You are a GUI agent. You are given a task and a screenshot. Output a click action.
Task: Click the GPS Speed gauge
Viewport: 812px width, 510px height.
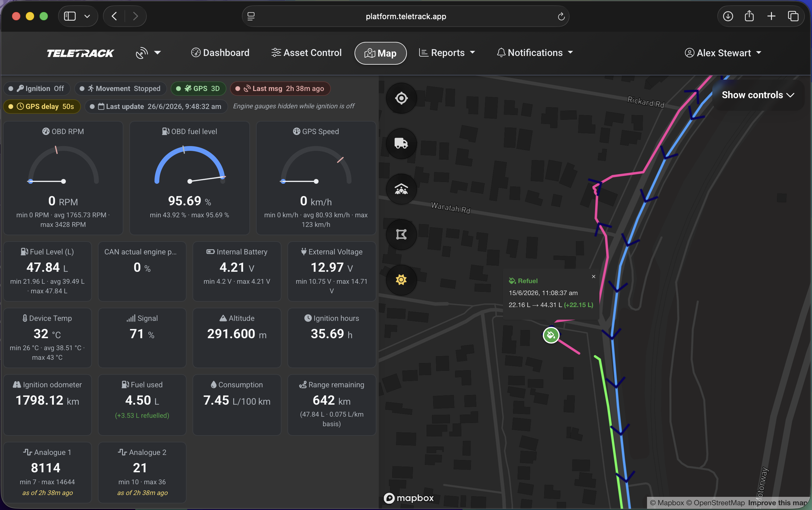(x=316, y=165)
